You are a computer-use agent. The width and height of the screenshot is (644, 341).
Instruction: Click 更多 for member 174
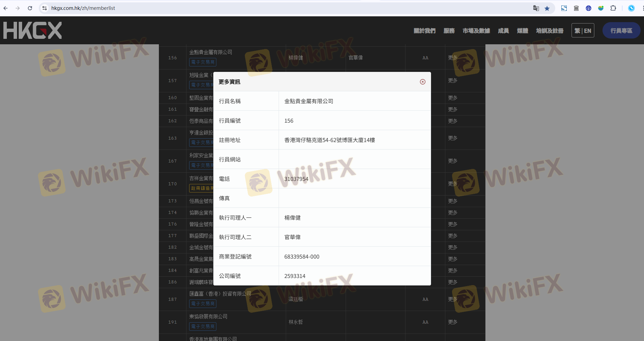click(x=453, y=213)
